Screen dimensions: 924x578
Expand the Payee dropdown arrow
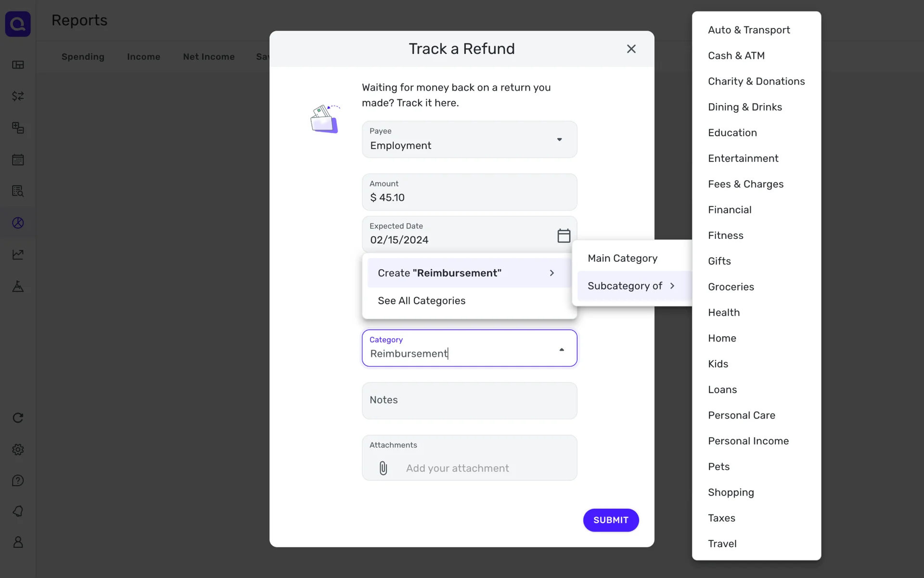pyautogui.click(x=559, y=140)
